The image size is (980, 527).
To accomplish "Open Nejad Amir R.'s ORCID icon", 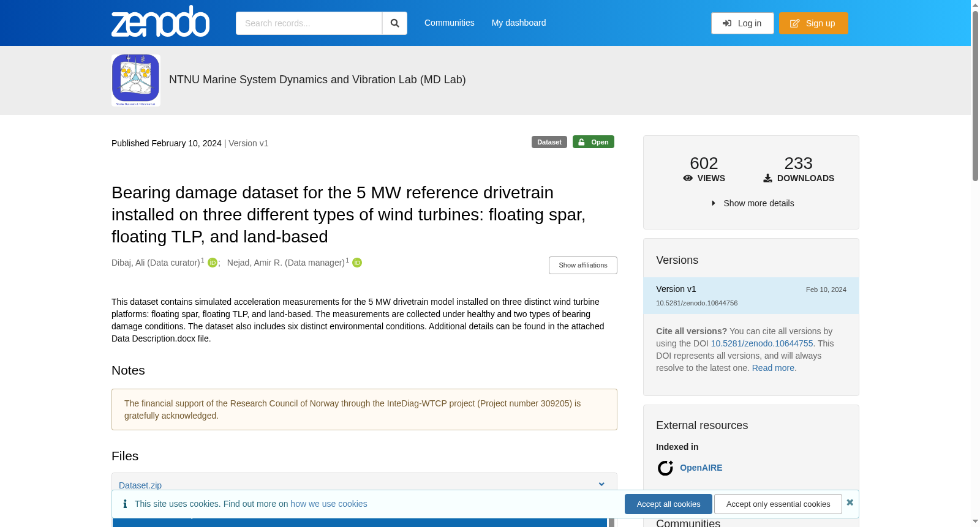I will pyautogui.click(x=357, y=263).
